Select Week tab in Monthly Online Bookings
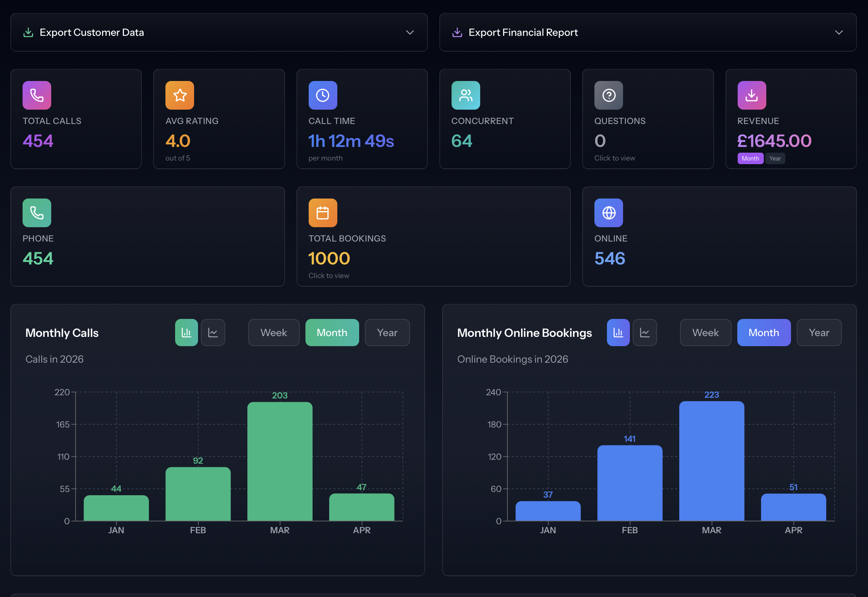 [x=705, y=333]
